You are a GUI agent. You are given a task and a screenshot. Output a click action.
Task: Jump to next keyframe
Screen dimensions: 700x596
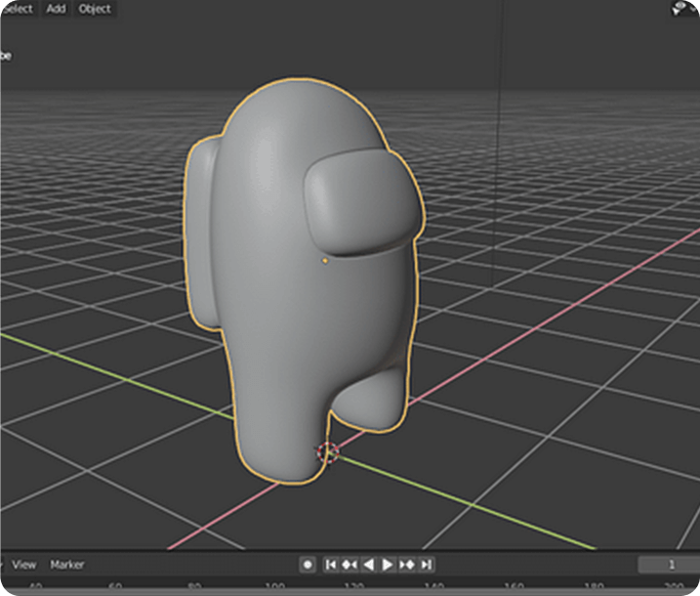[407, 565]
